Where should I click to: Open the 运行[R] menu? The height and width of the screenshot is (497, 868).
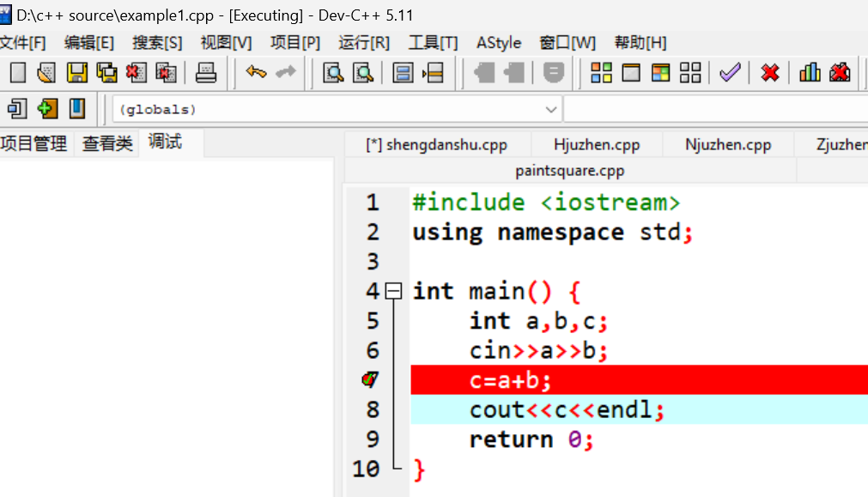pyautogui.click(x=364, y=43)
